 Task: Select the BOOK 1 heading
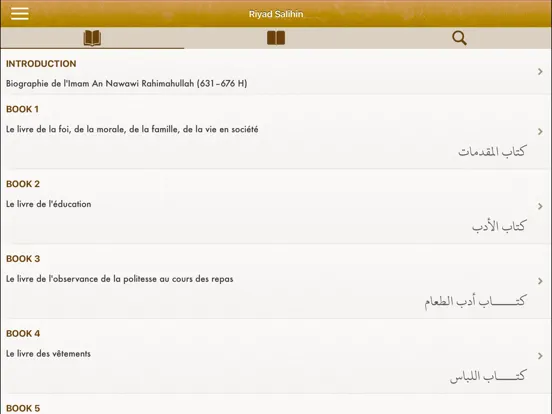pyautogui.click(x=22, y=109)
